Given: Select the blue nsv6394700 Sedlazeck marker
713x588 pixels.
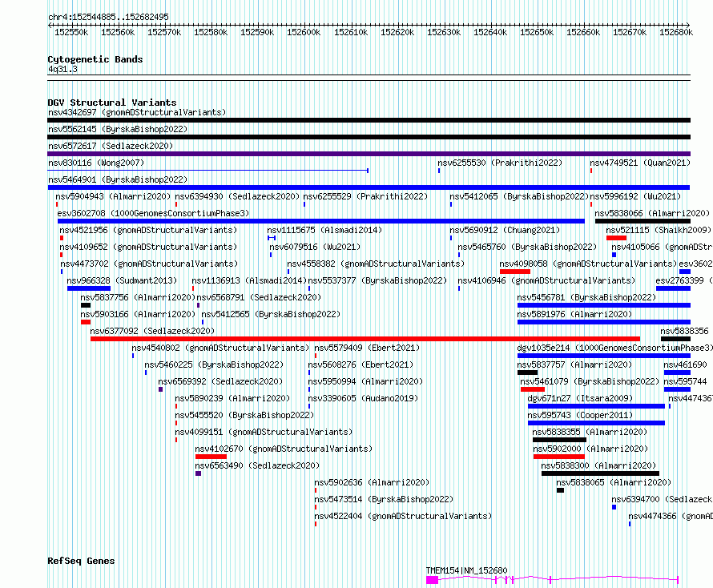Looking at the screenshot, I should pos(614,507).
